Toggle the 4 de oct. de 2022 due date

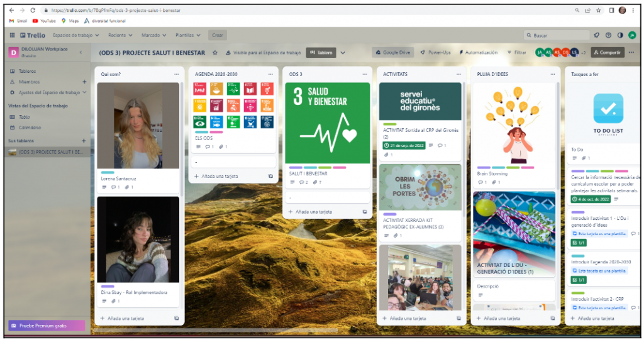point(591,199)
